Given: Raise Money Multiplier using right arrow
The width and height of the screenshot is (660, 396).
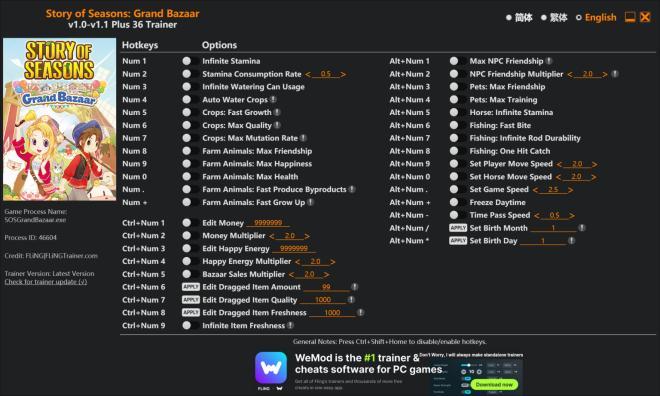Looking at the screenshot, I should (x=307, y=237).
